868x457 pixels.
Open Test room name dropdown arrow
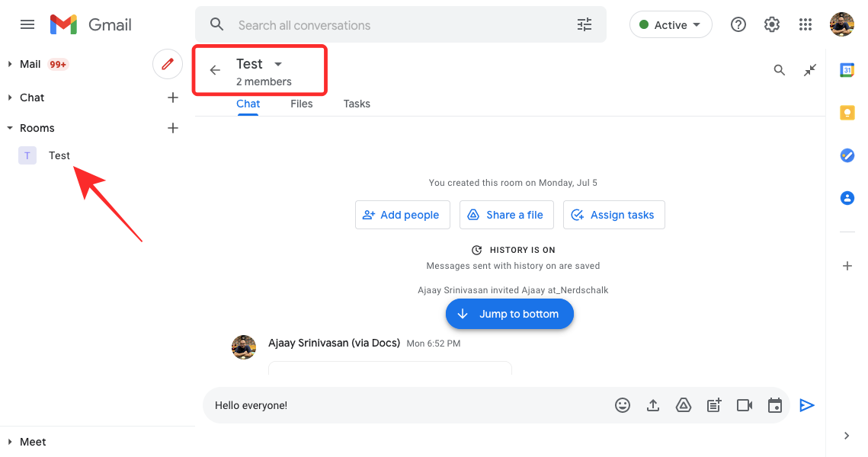(x=278, y=64)
